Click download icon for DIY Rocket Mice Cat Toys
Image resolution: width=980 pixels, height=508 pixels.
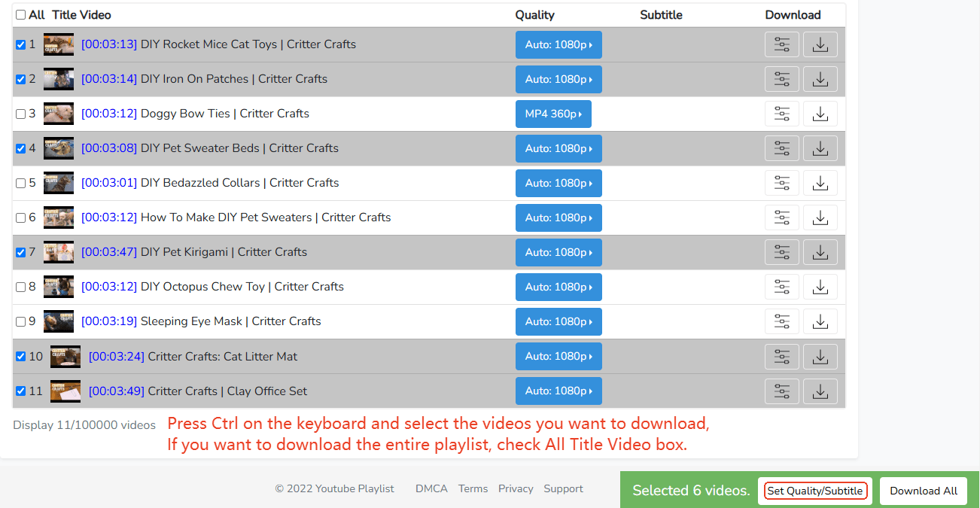(x=820, y=44)
